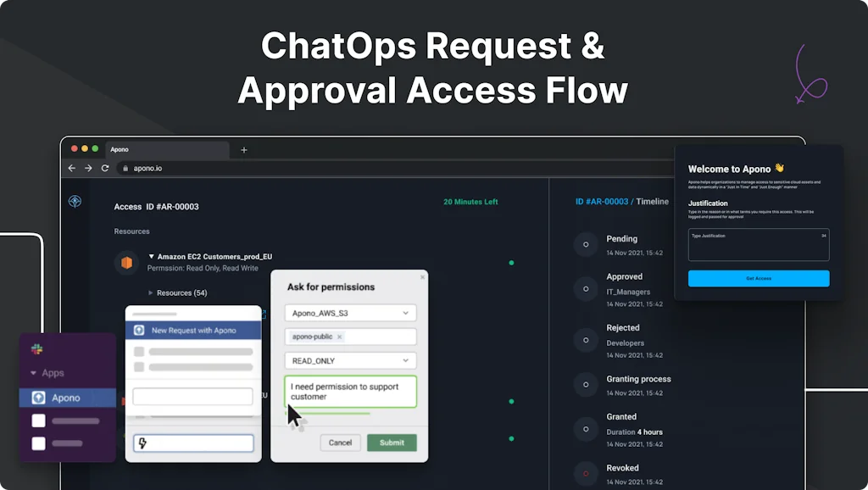This screenshot has height=490, width=868.
Task: Click green status dot for Amazon EC2 row
Action: coord(511,263)
